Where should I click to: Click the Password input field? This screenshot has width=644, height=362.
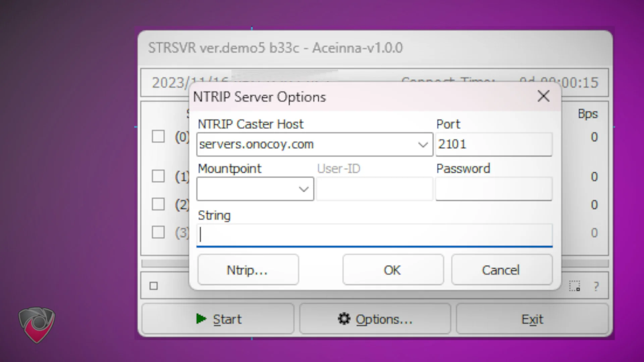[x=494, y=189]
